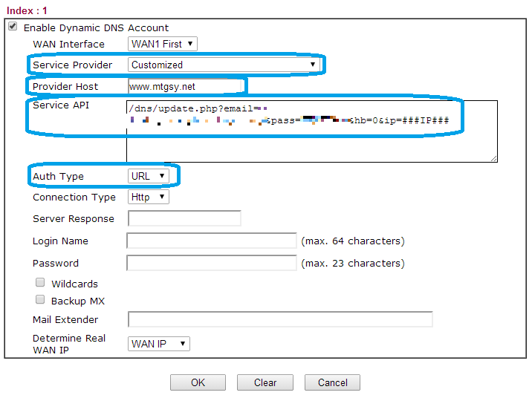Click the Wildcards label text
This screenshot has height=398, width=532.
click(74, 284)
